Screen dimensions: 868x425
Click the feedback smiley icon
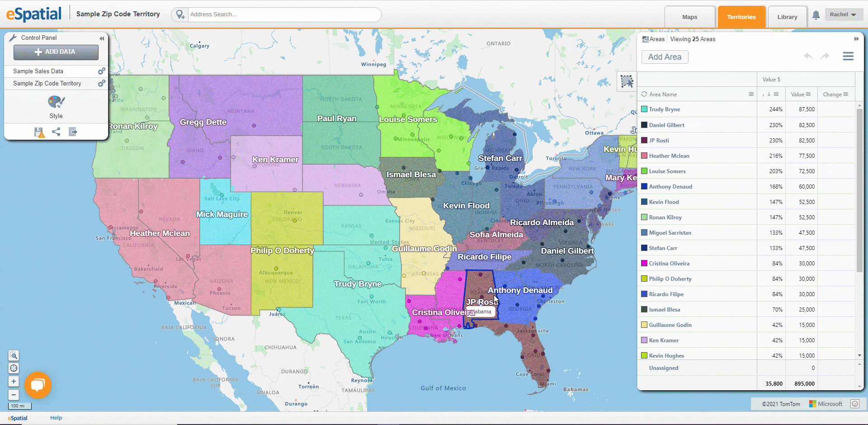click(x=854, y=404)
